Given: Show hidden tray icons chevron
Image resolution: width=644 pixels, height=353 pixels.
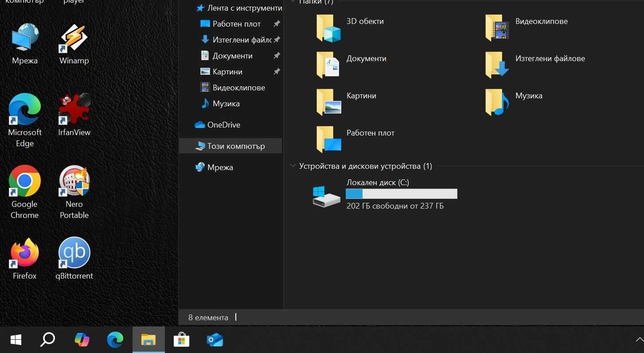Looking at the screenshot, I should click(639, 340).
